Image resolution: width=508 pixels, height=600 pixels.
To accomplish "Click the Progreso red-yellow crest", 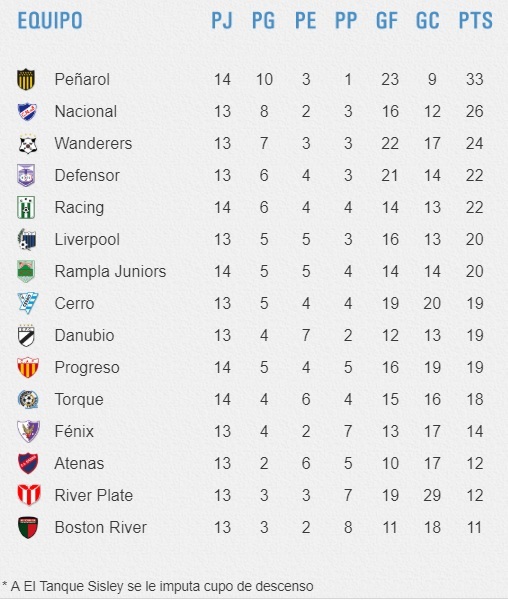I will point(28,367).
